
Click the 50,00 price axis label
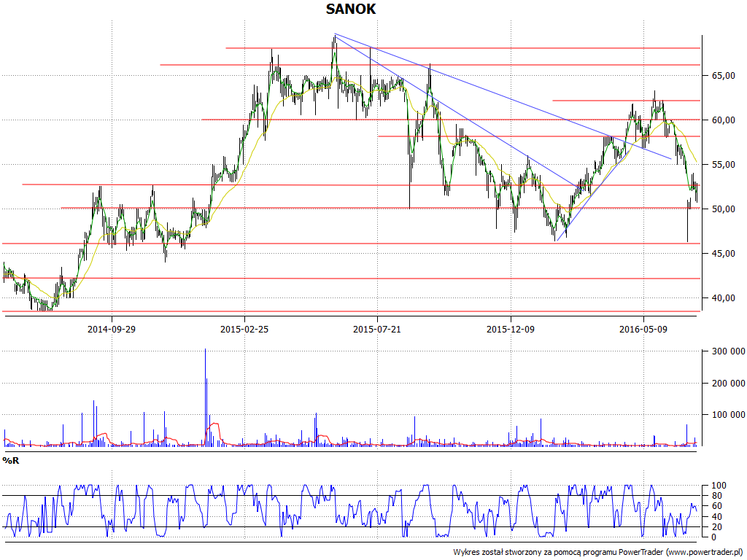click(723, 209)
